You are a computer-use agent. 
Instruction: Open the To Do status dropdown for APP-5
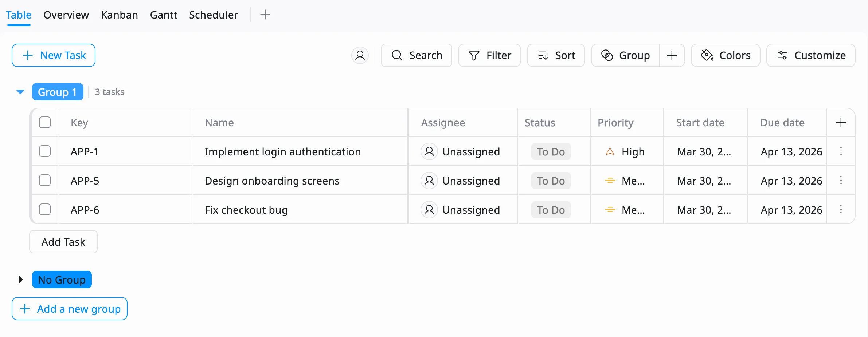(x=551, y=181)
